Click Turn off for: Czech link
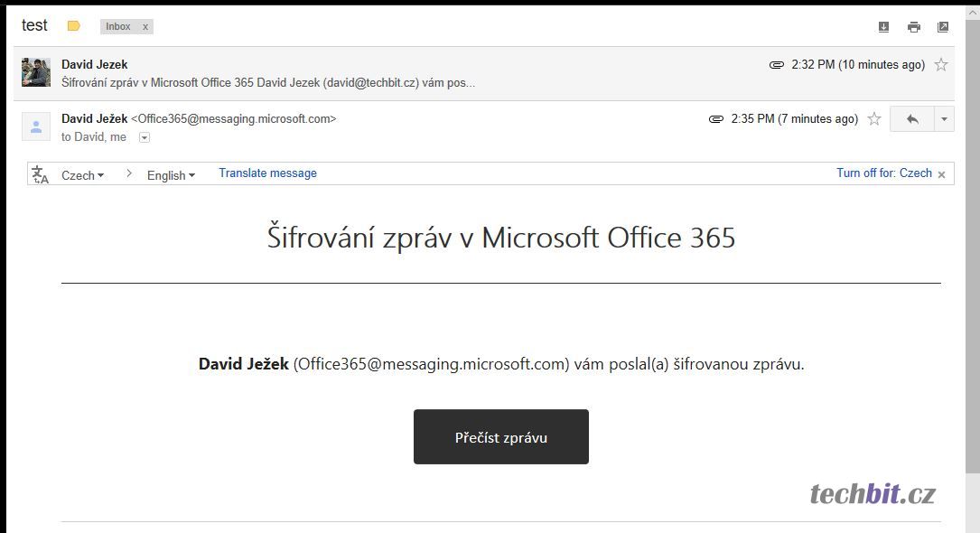 coord(883,173)
